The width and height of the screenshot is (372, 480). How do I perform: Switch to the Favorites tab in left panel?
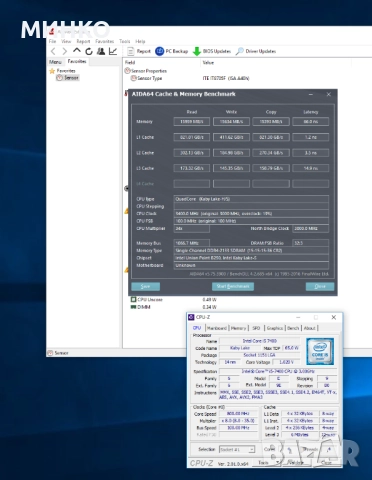click(x=77, y=61)
